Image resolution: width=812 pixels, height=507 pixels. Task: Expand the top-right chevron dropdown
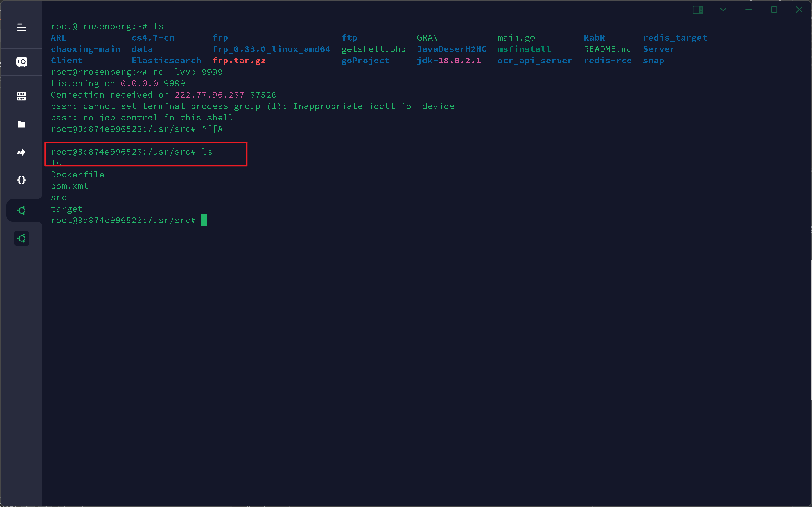click(x=723, y=10)
